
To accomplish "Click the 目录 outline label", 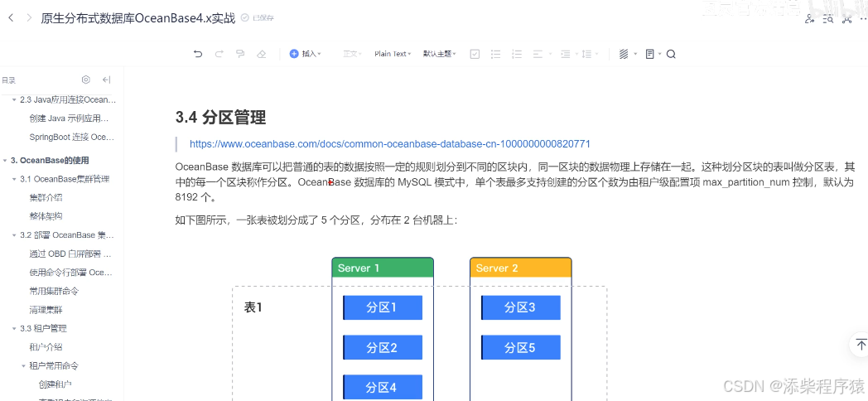I will click(9, 80).
